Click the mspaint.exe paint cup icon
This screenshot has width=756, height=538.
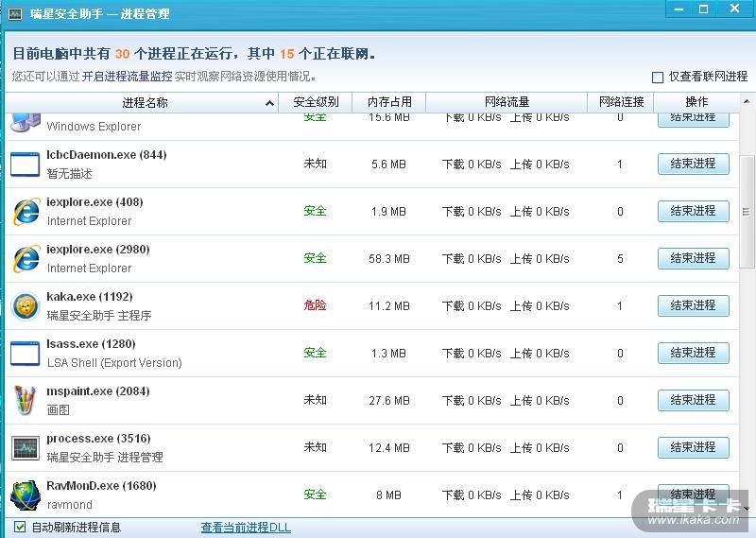coord(25,401)
